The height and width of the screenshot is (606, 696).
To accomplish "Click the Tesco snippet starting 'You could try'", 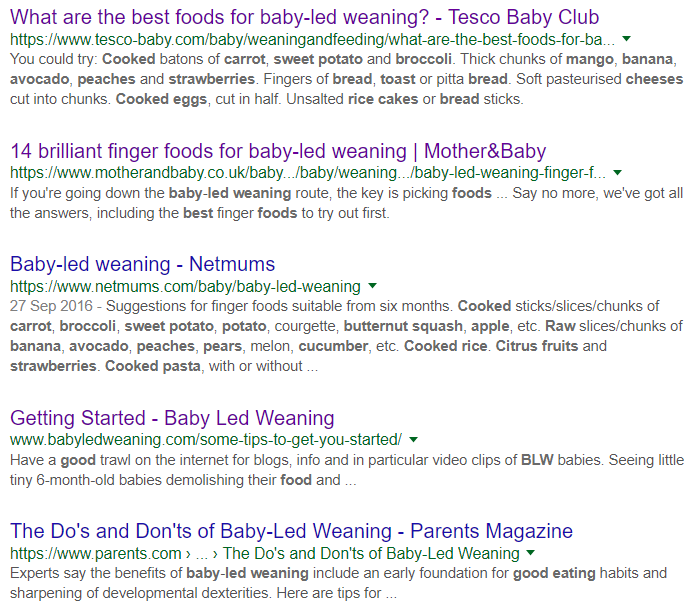I will (345, 79).
